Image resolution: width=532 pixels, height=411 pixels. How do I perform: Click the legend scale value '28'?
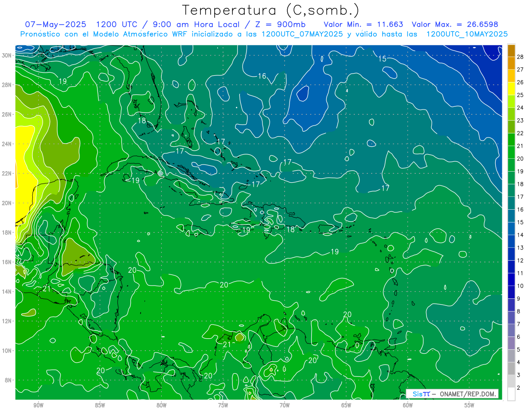[x=520, y=57]
